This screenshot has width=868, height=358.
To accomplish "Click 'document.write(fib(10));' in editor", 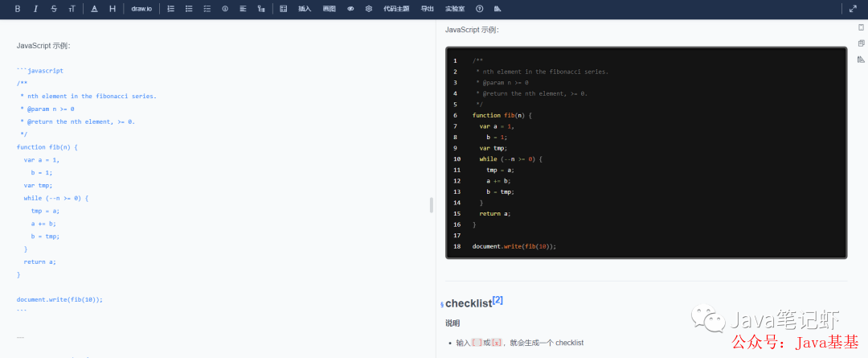I will coord(59,299).
